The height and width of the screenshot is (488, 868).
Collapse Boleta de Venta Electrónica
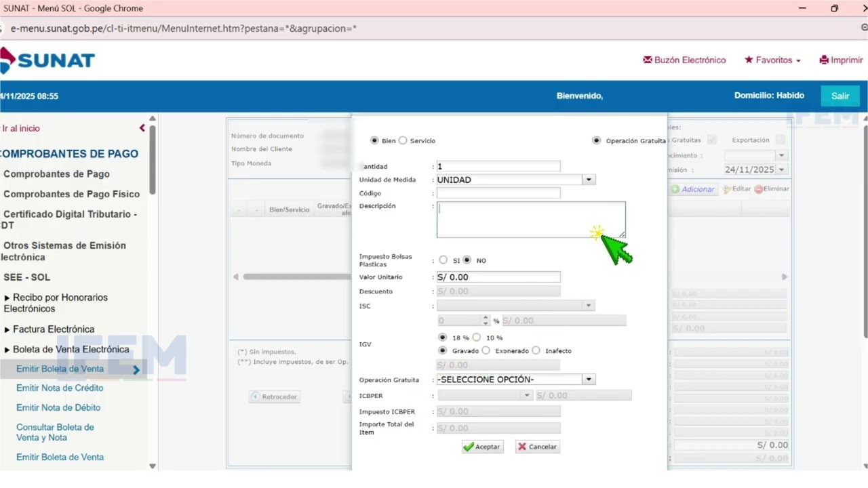tap(66, 350)
